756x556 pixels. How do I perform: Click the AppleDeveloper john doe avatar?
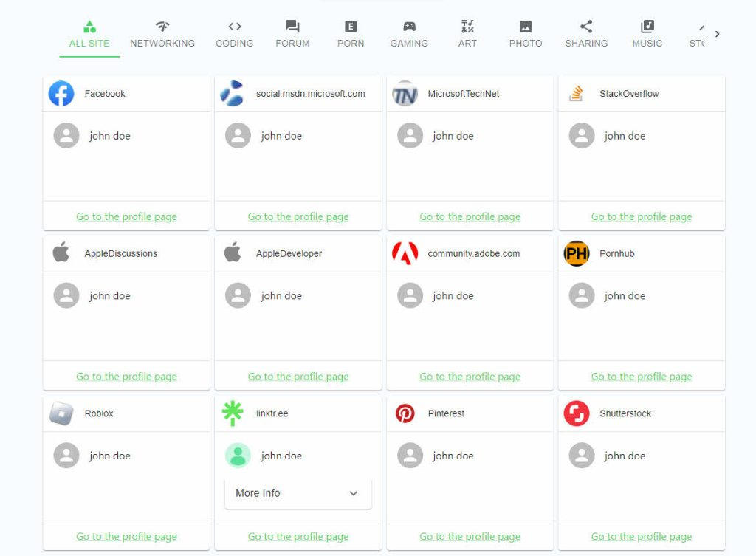(x=238, y=295)
